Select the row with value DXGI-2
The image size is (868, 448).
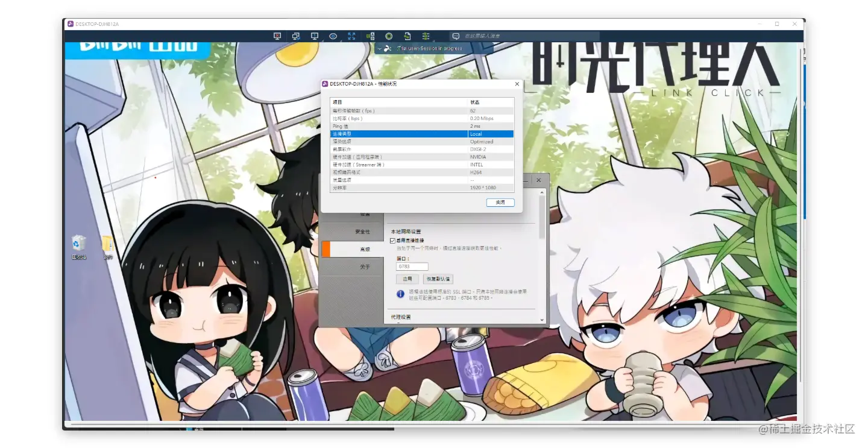pos(422,149)
